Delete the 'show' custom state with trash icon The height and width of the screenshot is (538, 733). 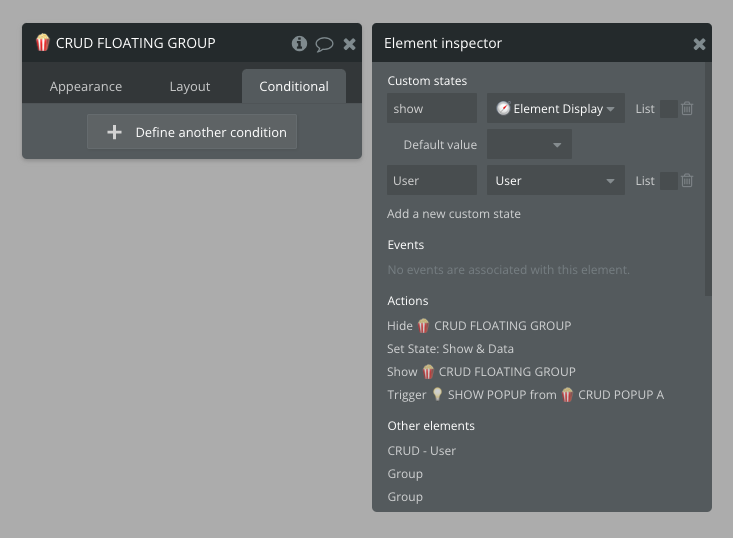coord(687,109)
